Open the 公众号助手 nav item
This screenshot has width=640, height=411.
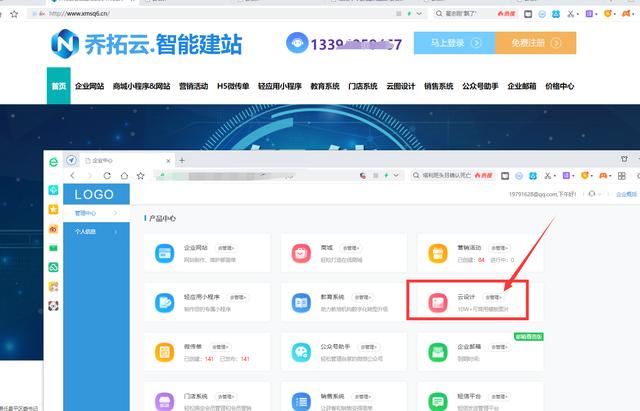click(480, 86)
